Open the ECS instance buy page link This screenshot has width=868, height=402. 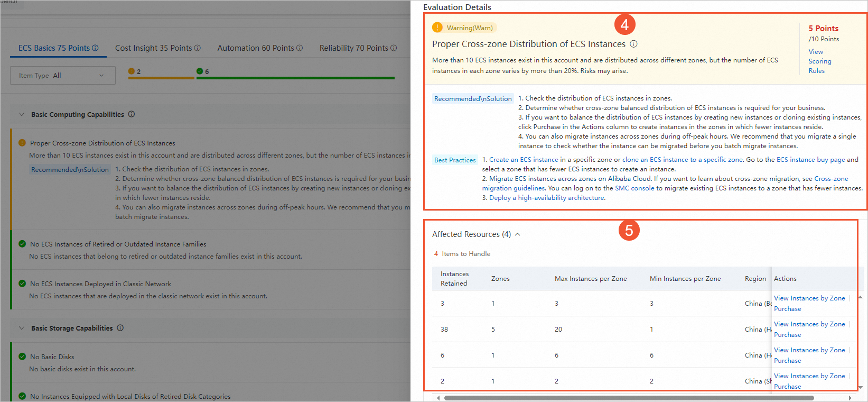pyautogui.click(x=811, y=160)
